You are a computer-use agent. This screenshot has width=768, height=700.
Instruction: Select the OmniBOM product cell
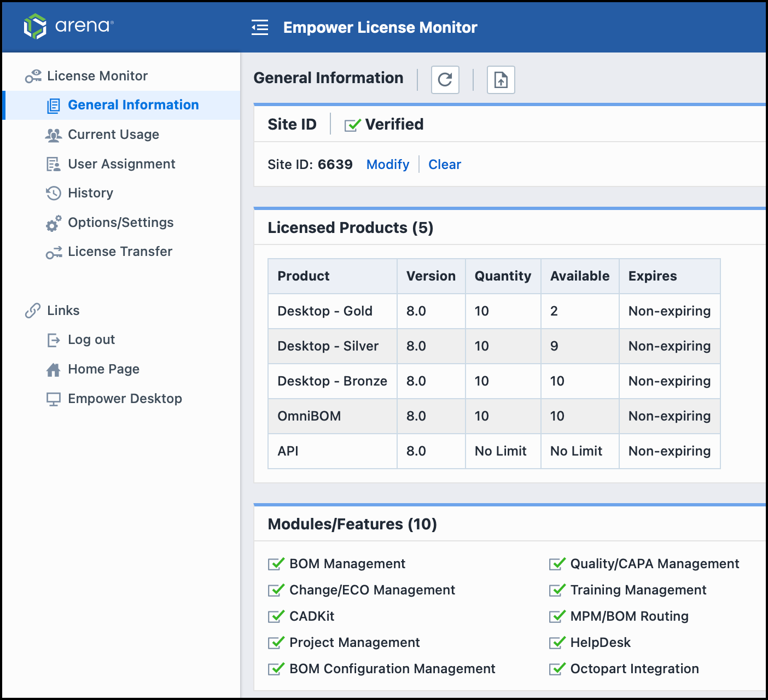pyautogui.click(x=333, y=416)
